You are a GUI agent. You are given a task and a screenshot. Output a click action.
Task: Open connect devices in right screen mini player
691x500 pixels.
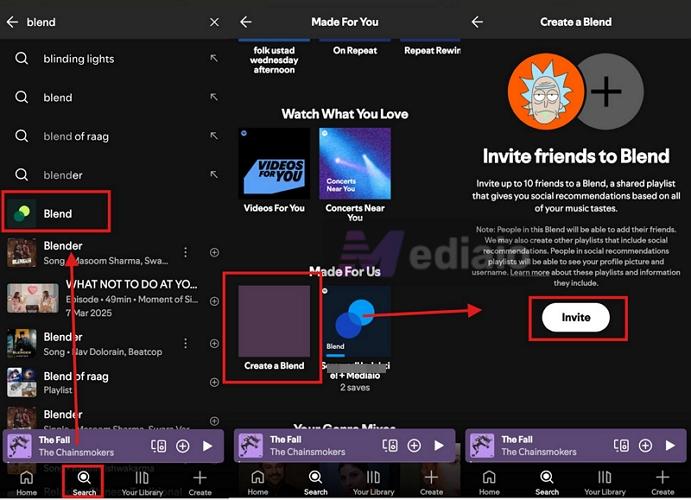click(x=621, y=445)
